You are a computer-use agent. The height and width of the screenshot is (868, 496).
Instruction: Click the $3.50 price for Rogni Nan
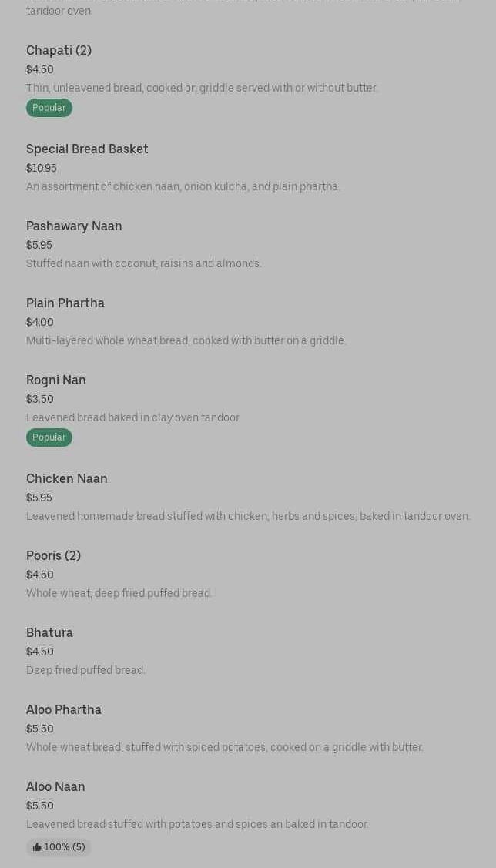(40, 400)
